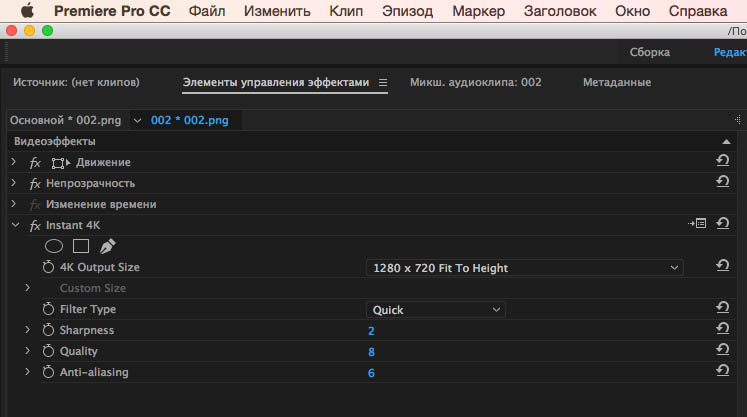Expand the Непрозрачность effect
This screenshot has width=747, height=417.
(x=13, y=183)
